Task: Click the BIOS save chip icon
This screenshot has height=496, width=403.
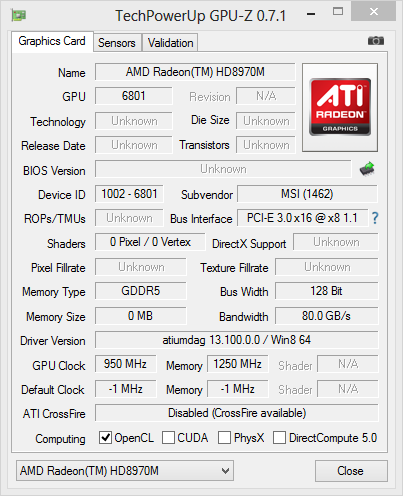Action: click(367, 169)
